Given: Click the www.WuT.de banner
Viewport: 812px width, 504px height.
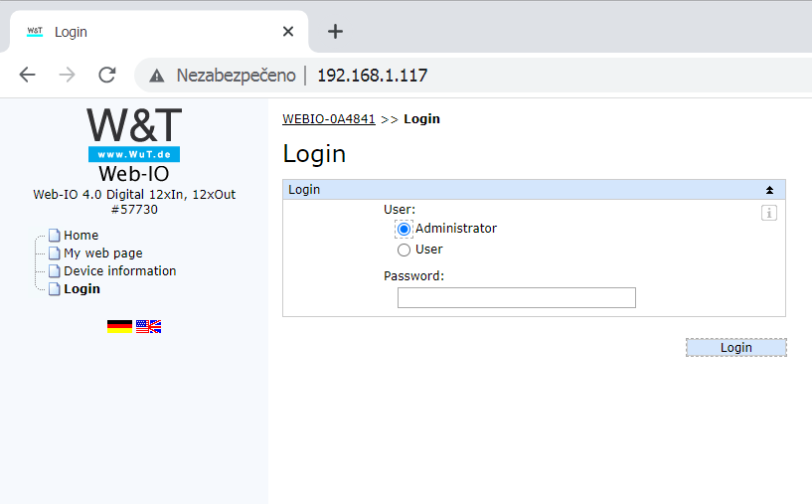Looking at the screenshot, I should coord(134,154).
